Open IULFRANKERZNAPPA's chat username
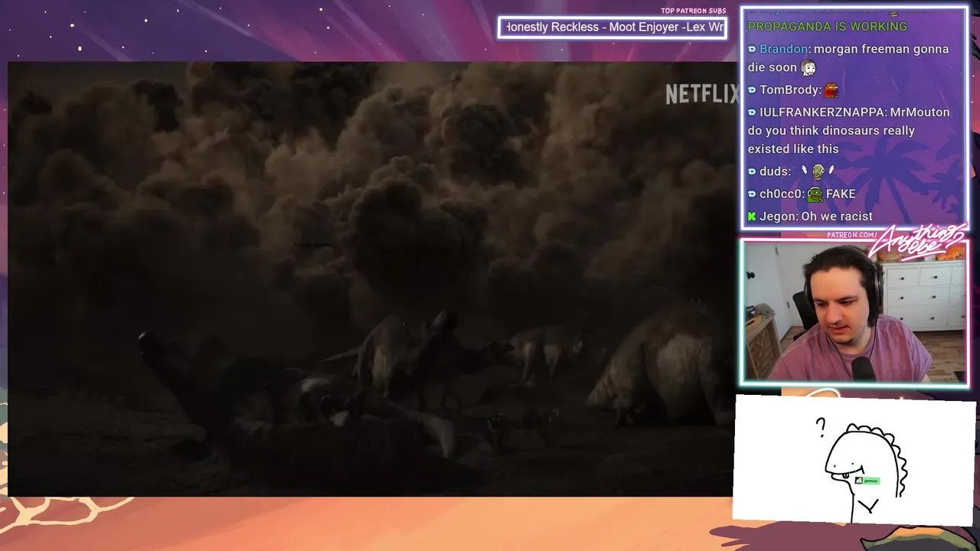Screen dimensions: 980x551 point(823,112)
